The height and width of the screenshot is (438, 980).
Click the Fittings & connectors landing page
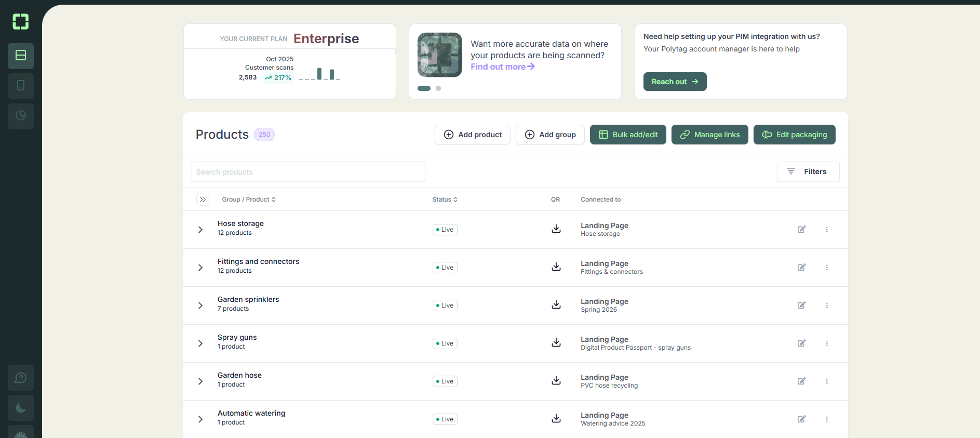point(612,267)
